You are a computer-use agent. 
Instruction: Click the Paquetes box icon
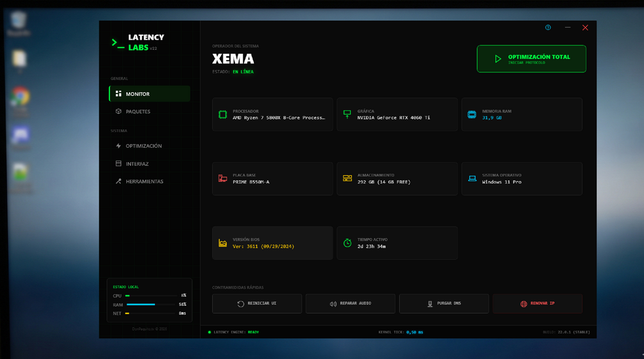(x=119, y=111)
